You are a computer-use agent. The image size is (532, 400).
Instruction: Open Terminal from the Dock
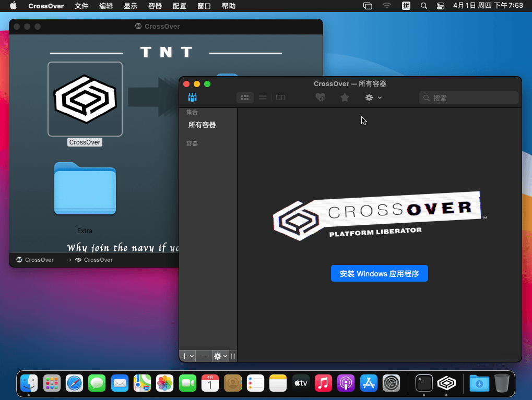pos(424,383)
